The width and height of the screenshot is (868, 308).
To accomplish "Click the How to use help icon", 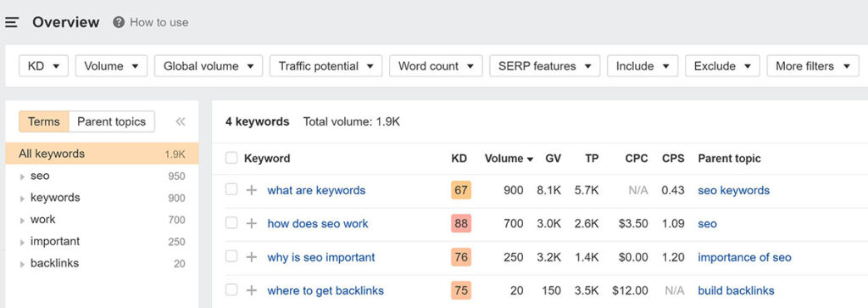I will point(119,22).
